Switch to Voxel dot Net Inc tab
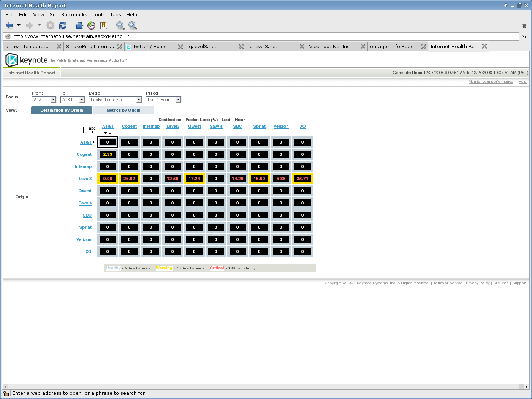The image size is (532, 399). click(x=337, y=47)
